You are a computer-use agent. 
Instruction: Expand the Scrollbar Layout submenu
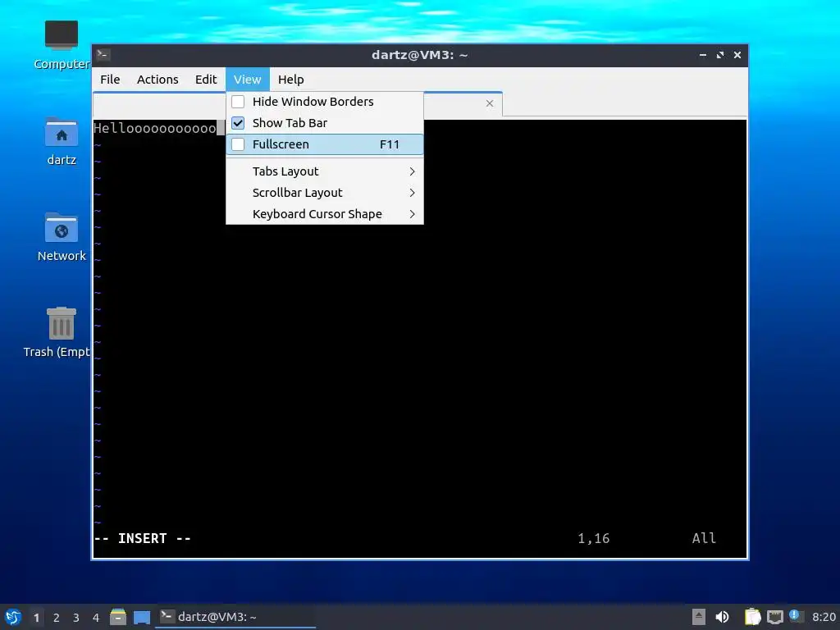click(325, 193)
